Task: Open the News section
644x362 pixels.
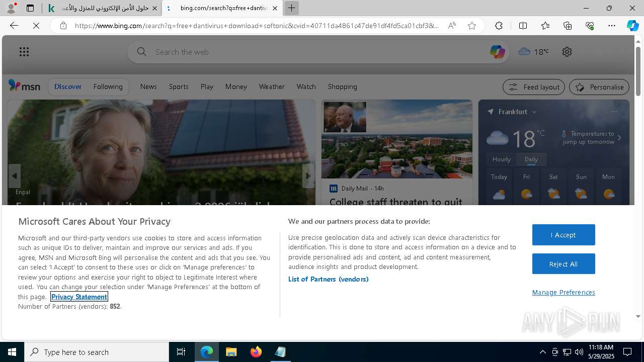Action: pyautogui.click(x=148, y=86)
